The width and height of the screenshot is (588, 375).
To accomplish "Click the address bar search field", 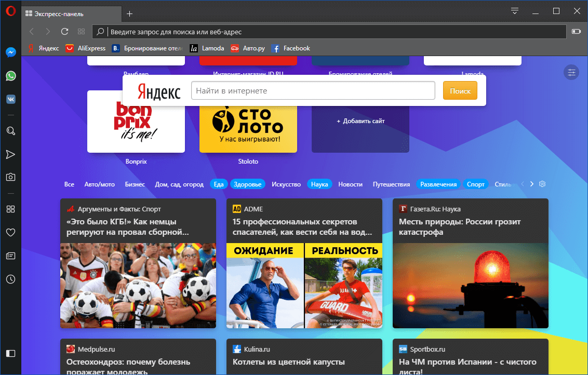I will (329, 32).
